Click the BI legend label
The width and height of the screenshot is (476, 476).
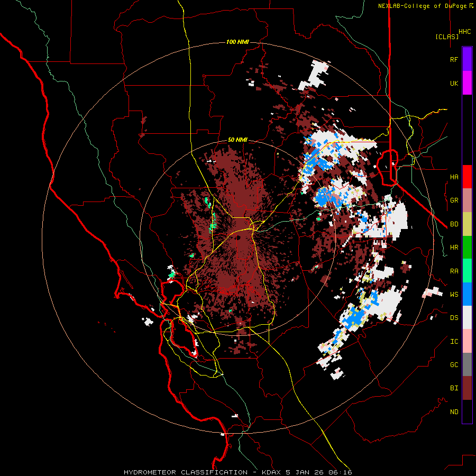tap(454, 388)
